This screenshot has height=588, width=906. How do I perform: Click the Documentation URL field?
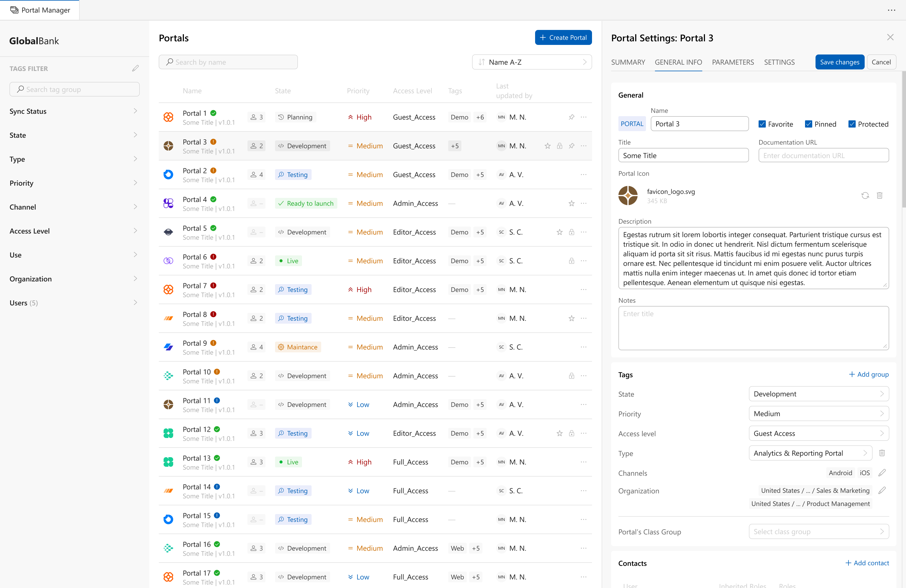[824, 156]
